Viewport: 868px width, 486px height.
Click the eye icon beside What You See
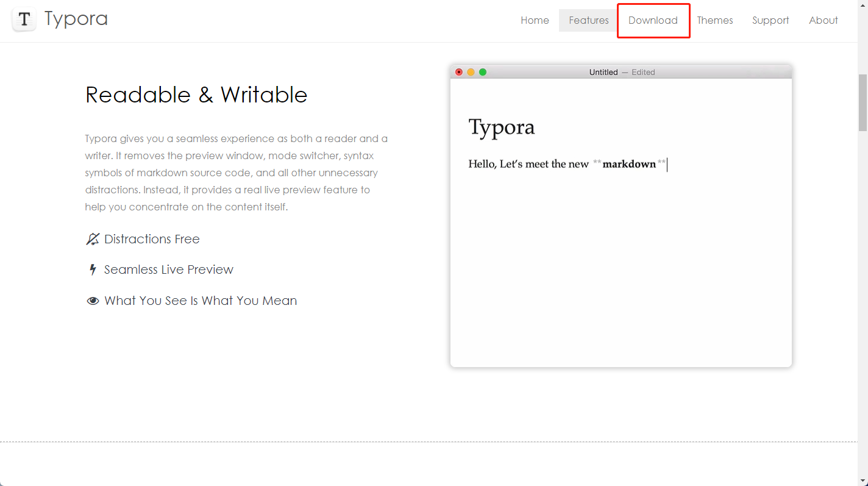(x=93, y=301)
